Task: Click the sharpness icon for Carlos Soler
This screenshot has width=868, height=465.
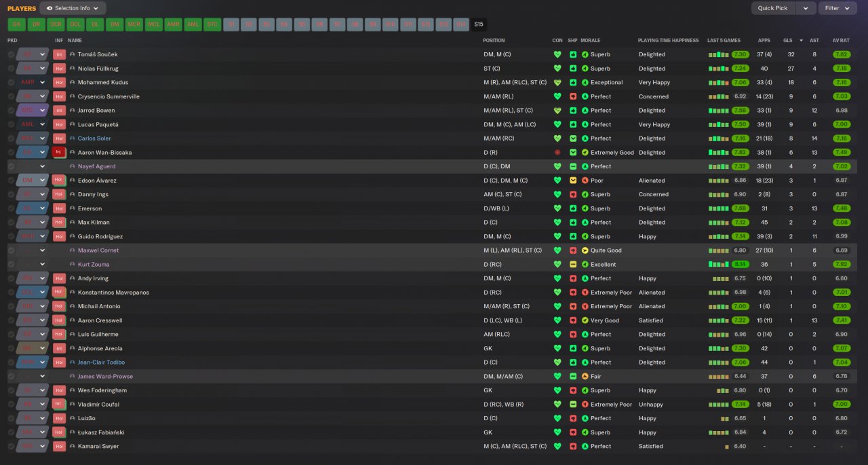Action: (573, 138)
